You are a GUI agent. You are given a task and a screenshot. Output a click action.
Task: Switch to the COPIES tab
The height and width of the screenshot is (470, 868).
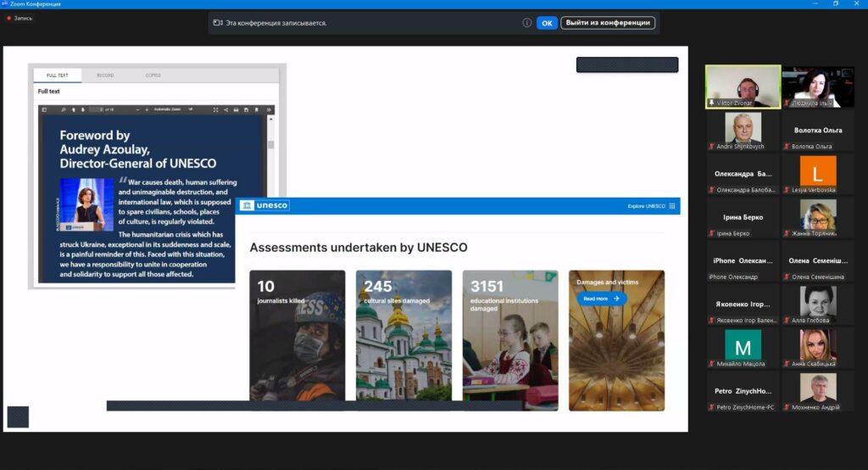[153, 76]
